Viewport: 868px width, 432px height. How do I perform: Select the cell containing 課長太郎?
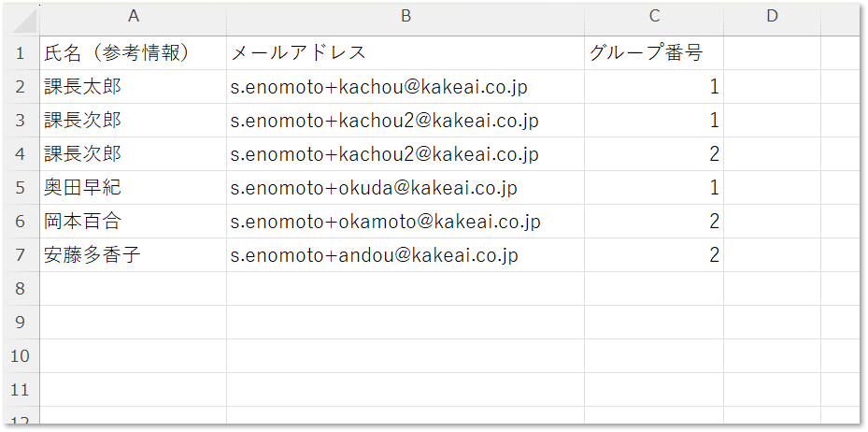pyautogui.click(x=133, y=87)
